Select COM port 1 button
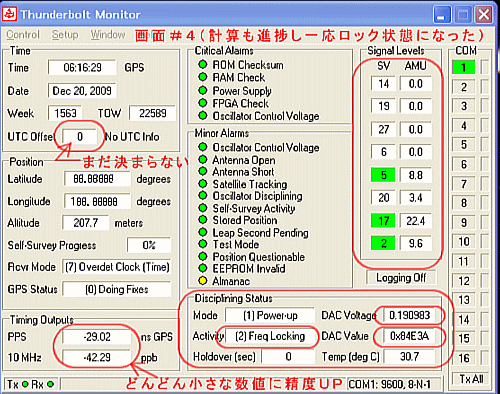This screenshot has height=394, width=500. (463, 68)
